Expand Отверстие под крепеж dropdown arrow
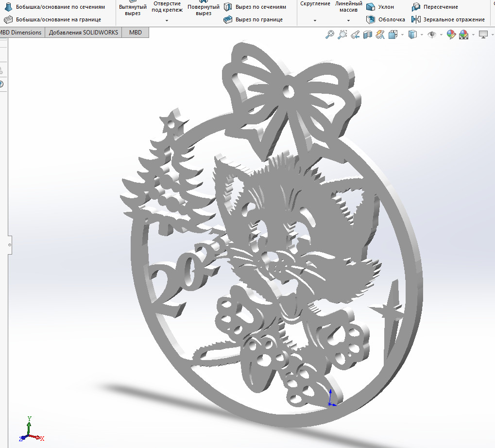The width and height of the screenshot is (495, 448). (x=167, y=20)
